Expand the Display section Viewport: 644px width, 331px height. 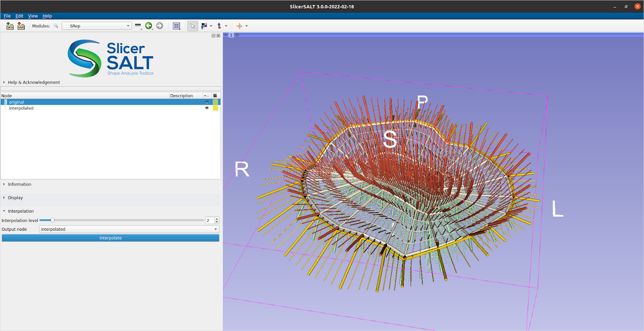pyautogui.click(x=15, y=198)
